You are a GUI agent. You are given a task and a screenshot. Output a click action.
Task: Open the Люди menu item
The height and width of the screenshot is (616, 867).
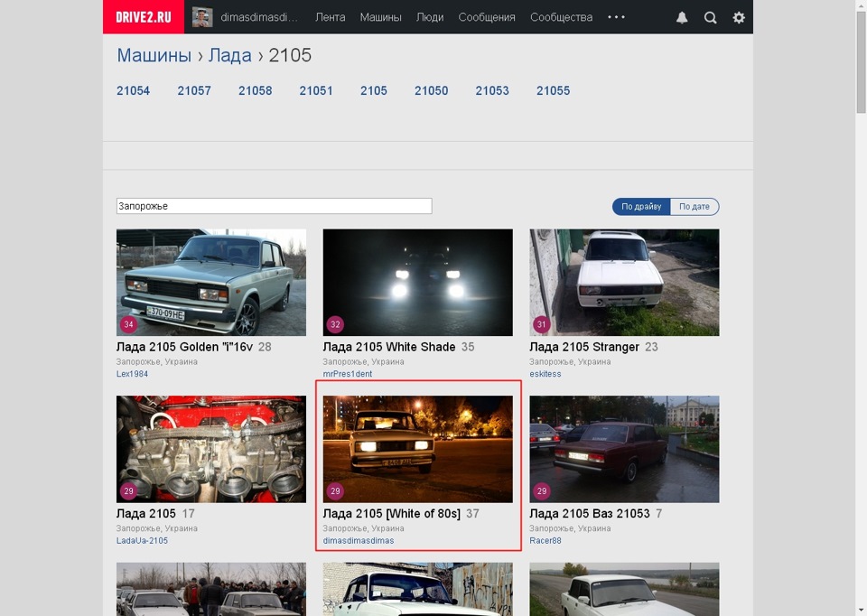(430, 17)
